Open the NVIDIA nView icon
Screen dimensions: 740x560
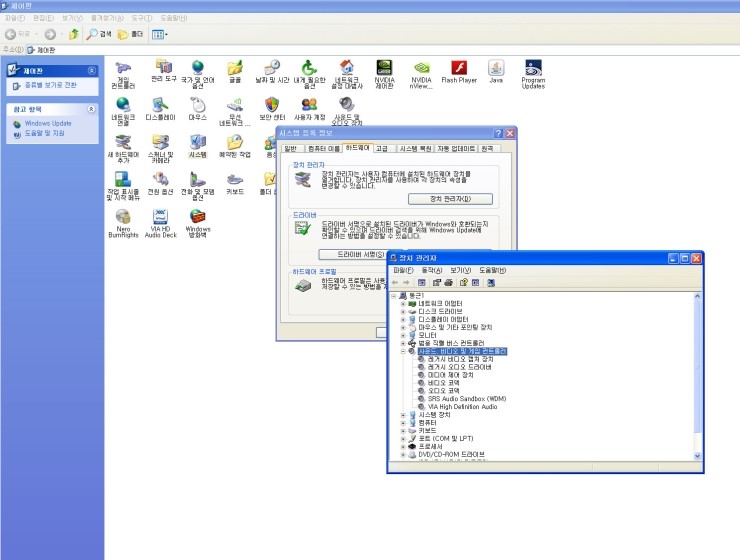pos(422,68)
